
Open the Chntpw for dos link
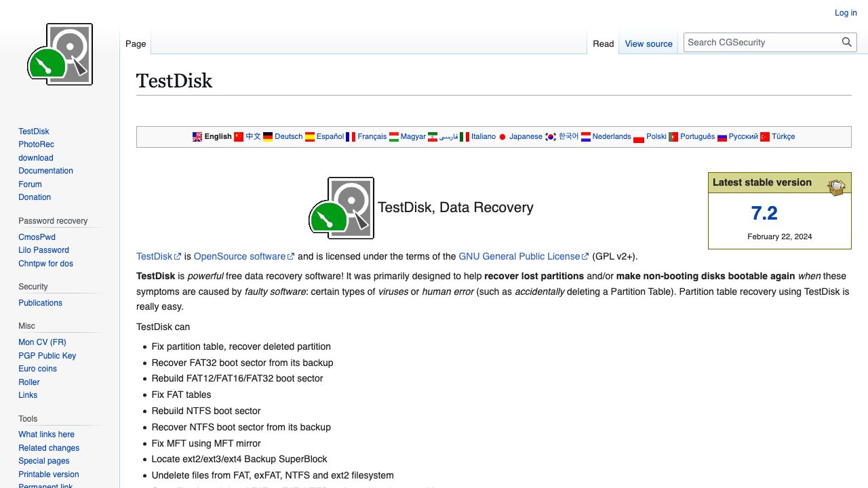[45, 264]
